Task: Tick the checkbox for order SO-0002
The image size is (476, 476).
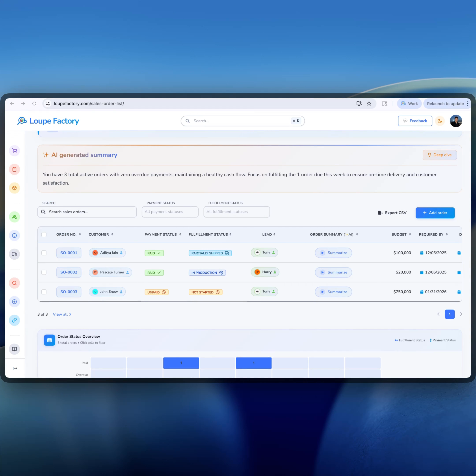Action: click(x=44, y=272)
